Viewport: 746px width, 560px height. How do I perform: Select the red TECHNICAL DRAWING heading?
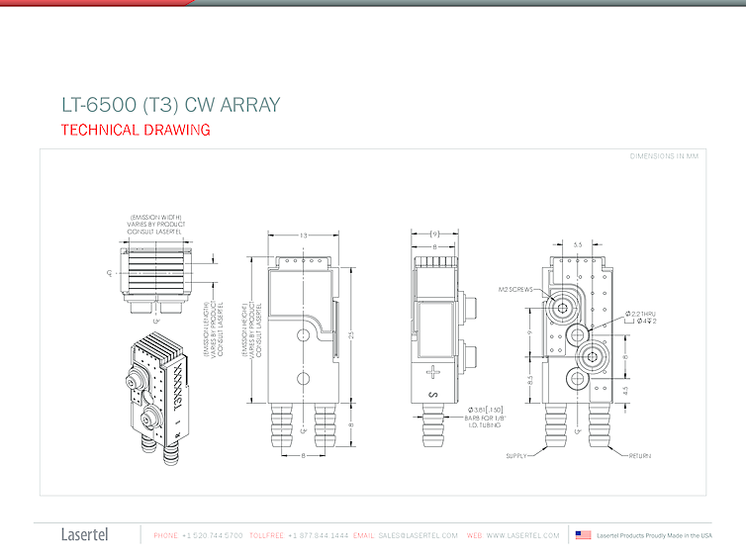pos(136,131)
